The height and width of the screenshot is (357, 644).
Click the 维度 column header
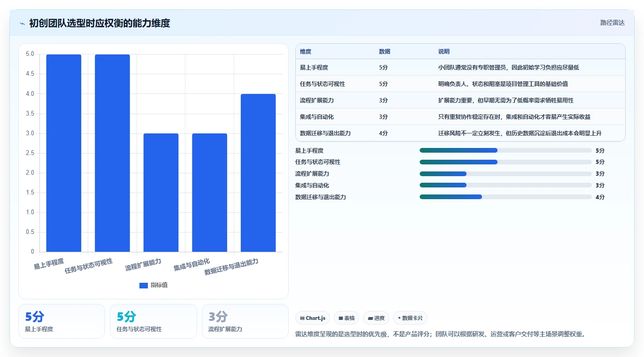coord(306,52)
